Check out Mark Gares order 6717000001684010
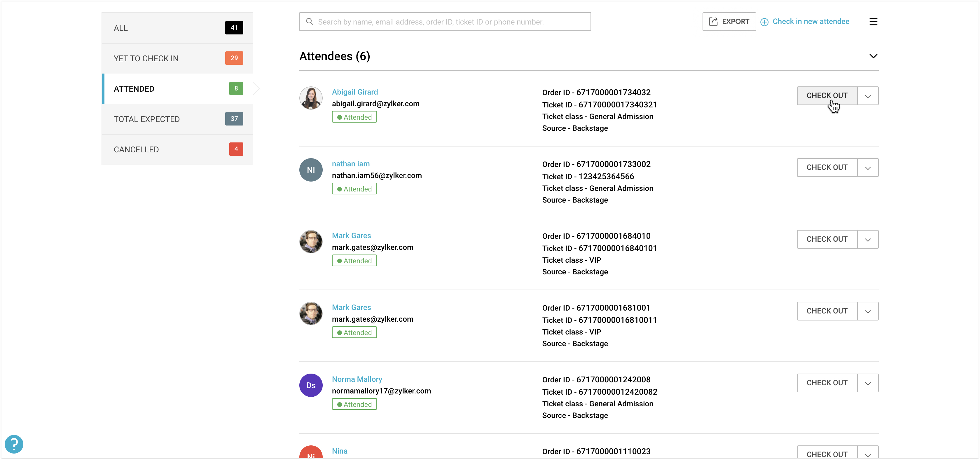Viewport: 980px width, 460px height. [827, 239]
